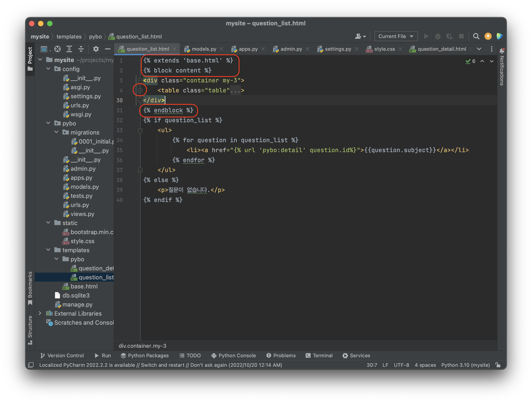Image resolution: width=532 pixels, height=403 pixels.
Task: Click the Search Everywhere magnifier icon
Action: (476, 36)
